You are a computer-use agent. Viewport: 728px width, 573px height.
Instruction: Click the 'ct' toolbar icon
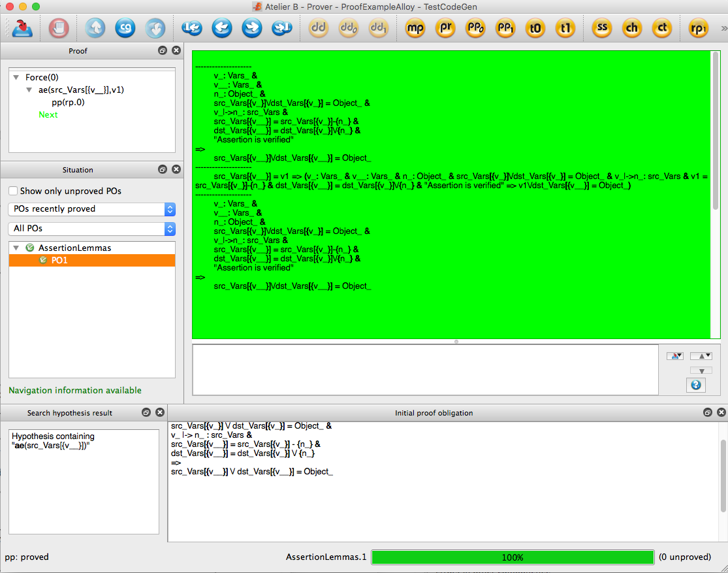point(662,28)
